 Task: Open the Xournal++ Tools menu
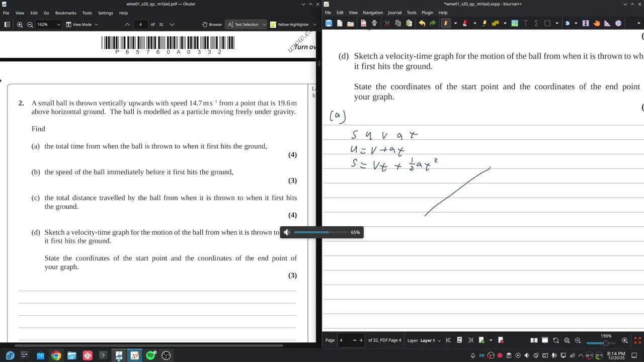412,13
